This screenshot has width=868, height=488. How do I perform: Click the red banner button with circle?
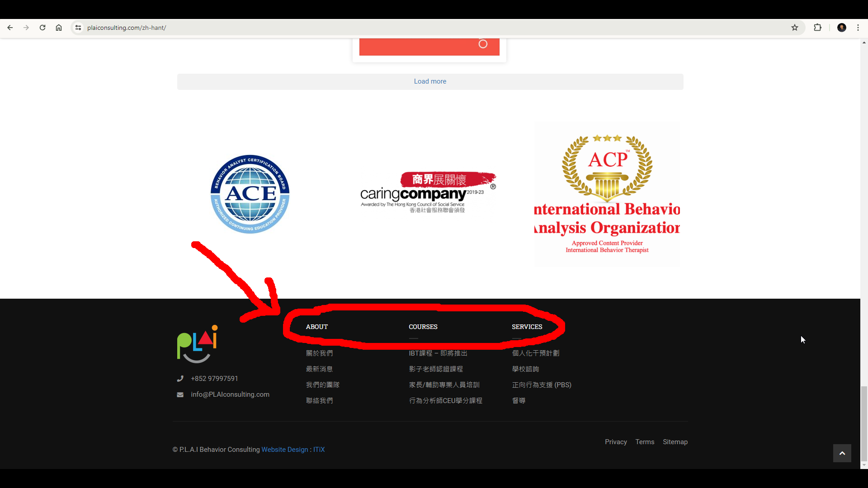click(x=429, y=47)
